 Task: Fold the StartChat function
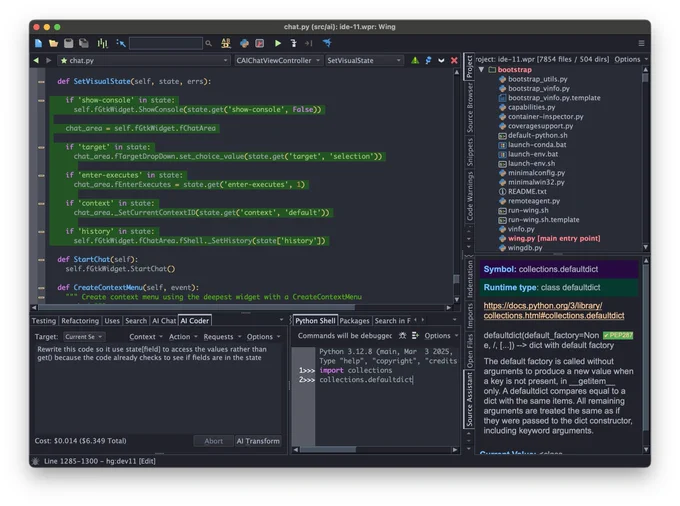click(41, 260)
